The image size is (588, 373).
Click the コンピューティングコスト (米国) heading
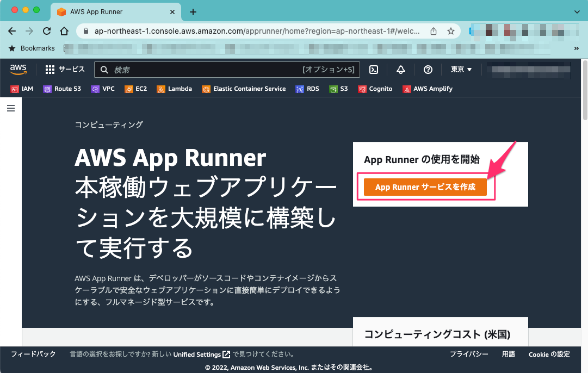437,334
